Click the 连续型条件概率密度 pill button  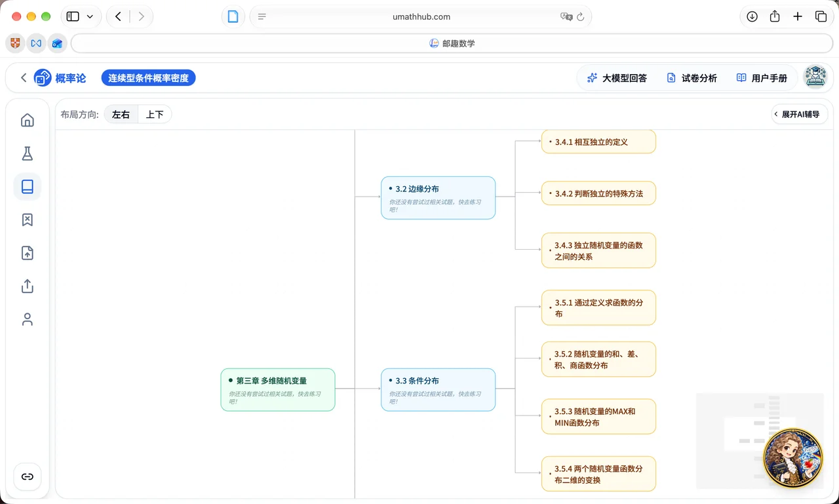148,78
